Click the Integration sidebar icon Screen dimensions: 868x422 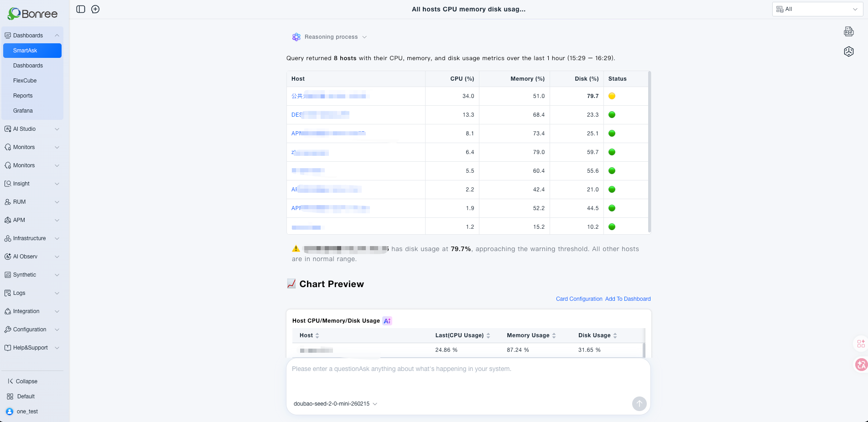pos(8,311)
